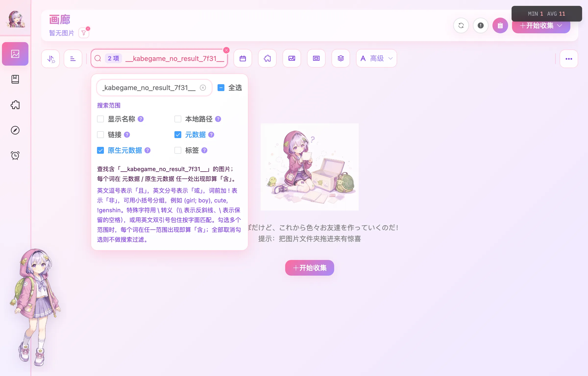
Task: Click help icon next to 元数据
Action: click(211, 135)
